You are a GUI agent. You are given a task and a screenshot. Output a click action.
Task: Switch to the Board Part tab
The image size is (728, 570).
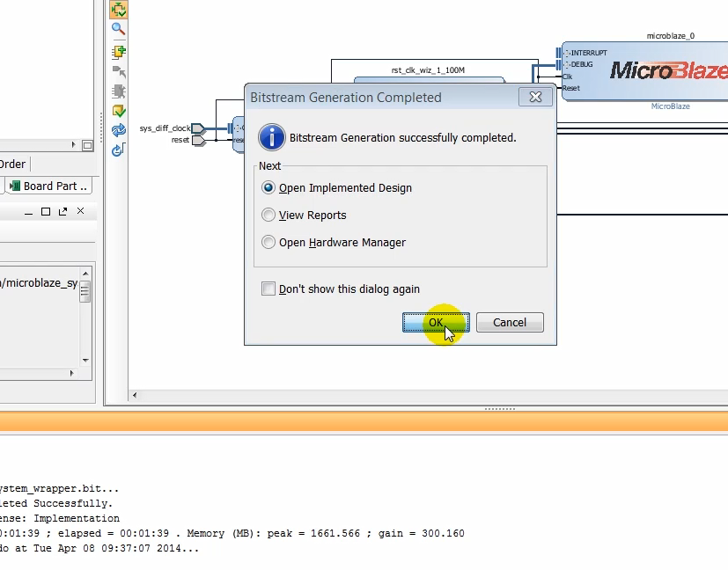pyautogui.click(x=48, y=186)
